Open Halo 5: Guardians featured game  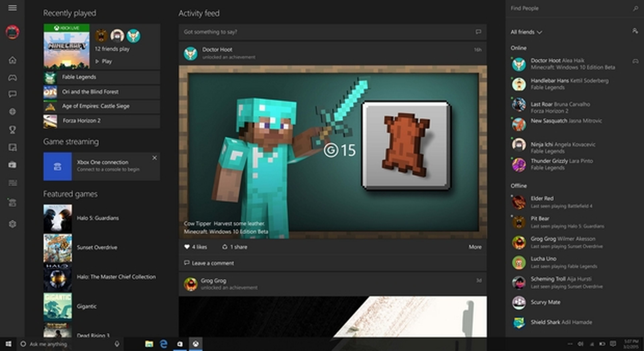[102, 218]
